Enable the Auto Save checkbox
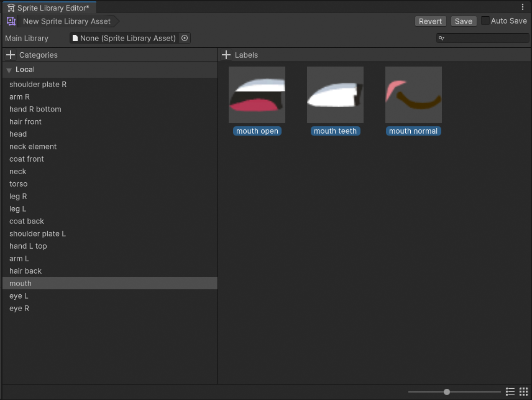The height and width of the screenshot is (400, 532). pyautogui.click(x=485, y=21)
